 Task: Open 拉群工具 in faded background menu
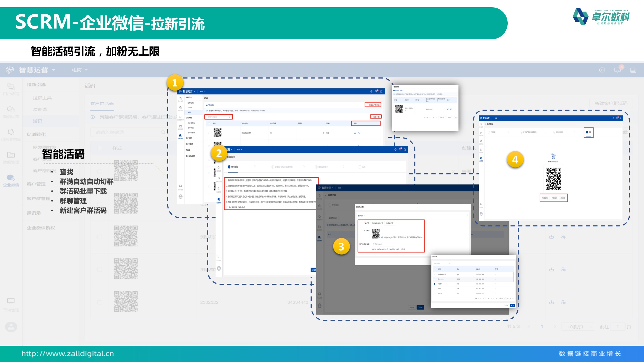point(42,98)
